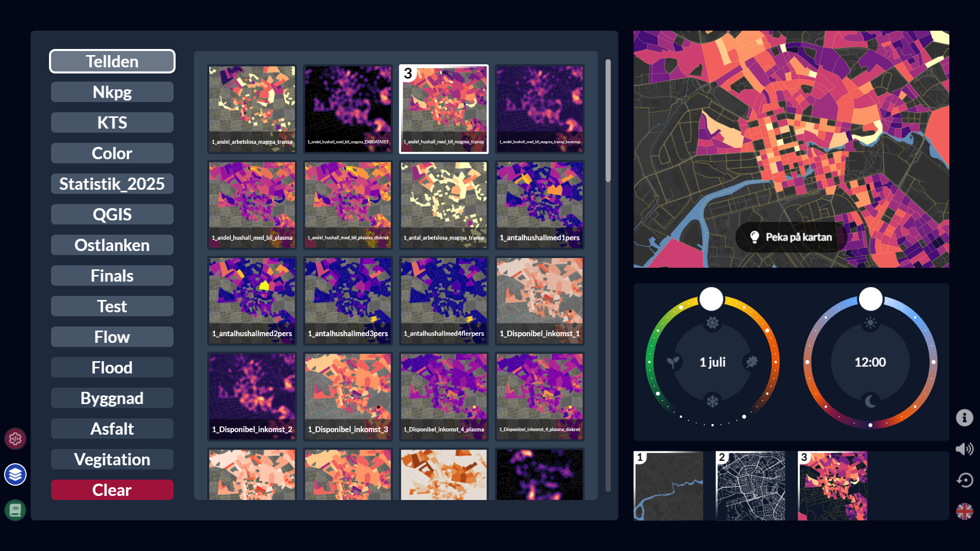The width and height of the screenshot is (980, 551).
Task: Switch language with the UK flag icon
Action: 965,511
